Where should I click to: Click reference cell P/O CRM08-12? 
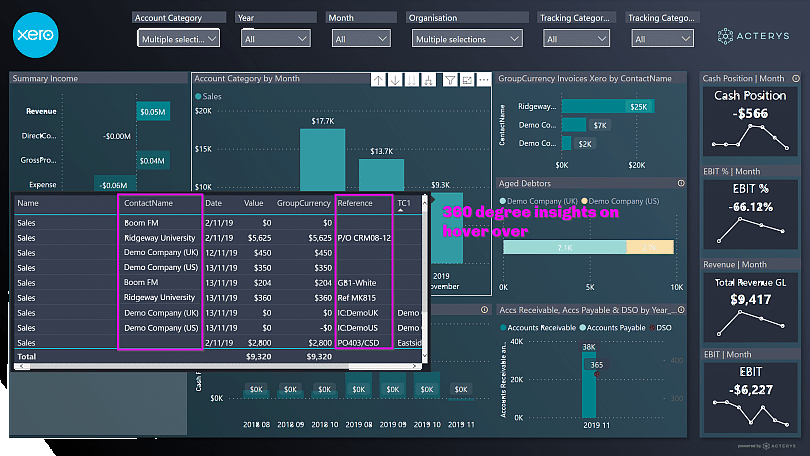[364, 238]
